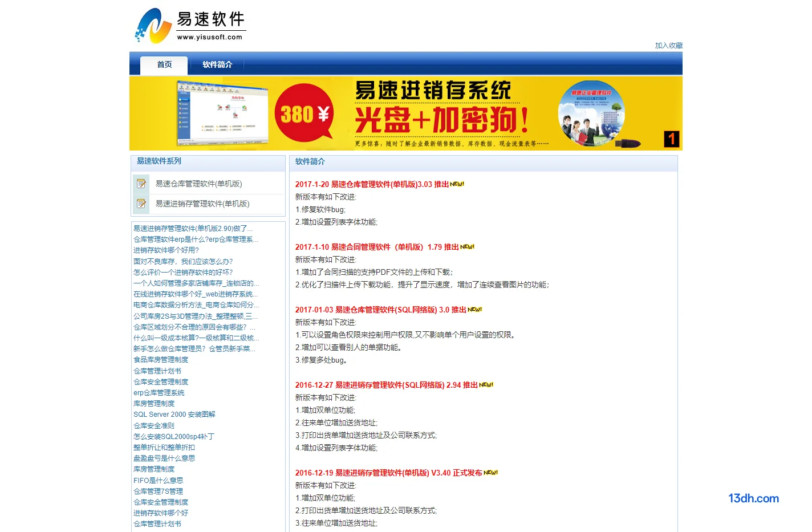This screenshot has height=532, width=812.
Task: Open 库房管理制度 link above SQL Server 2000 安装图解
Action: point(154,404)
